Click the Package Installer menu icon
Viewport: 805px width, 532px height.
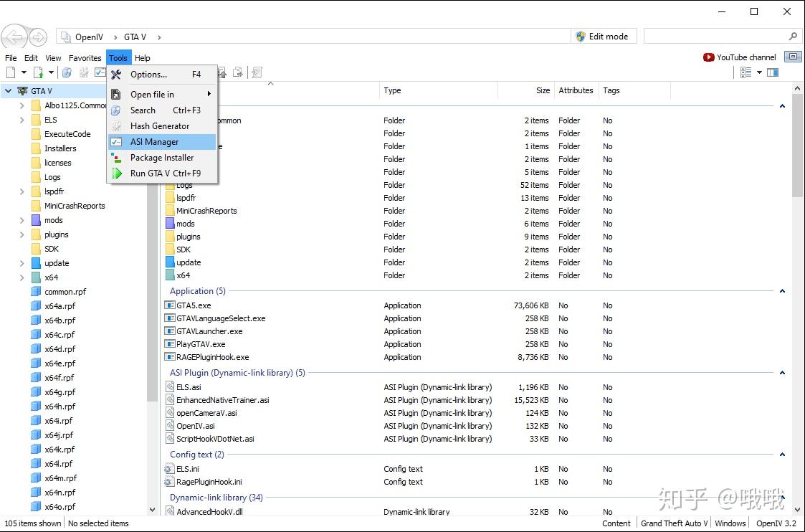click(117, 158)
